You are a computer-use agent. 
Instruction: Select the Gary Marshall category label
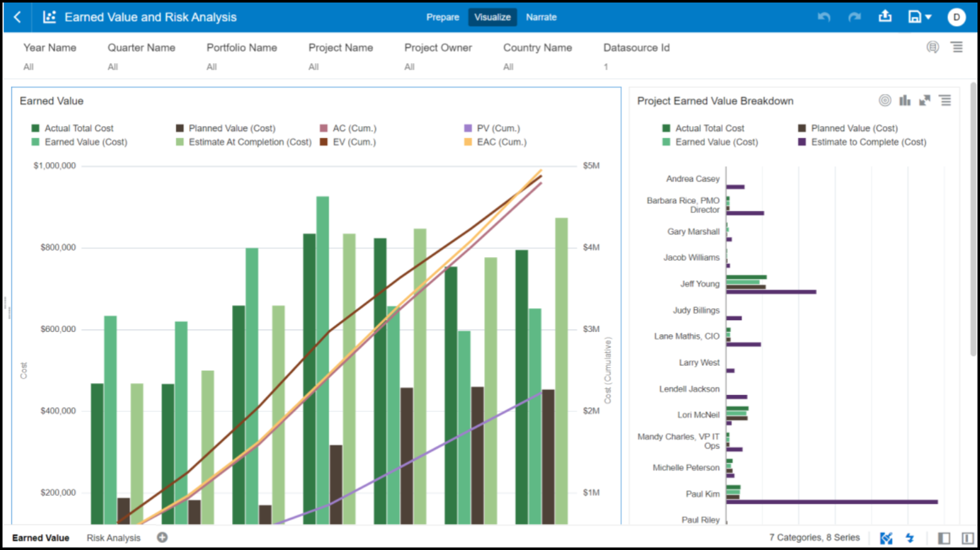[x=693, y=231]
